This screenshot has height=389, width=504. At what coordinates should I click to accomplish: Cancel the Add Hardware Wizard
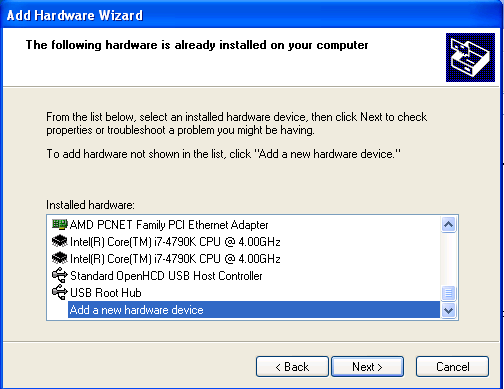point(452,367)
